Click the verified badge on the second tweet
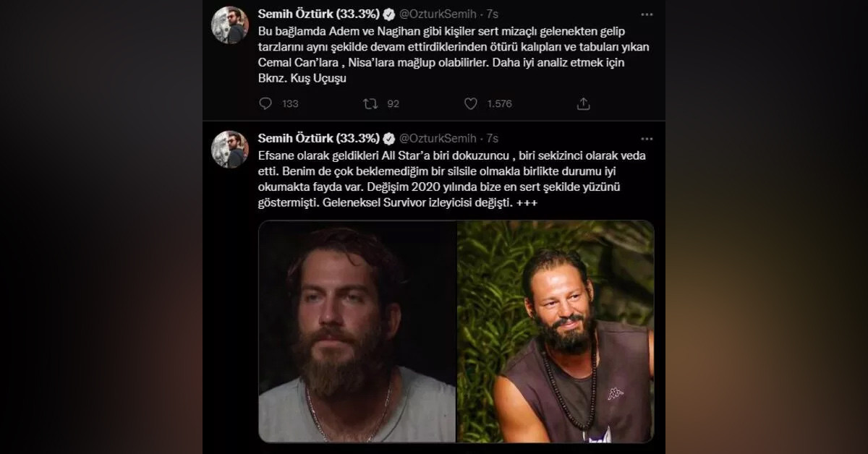This screenshot has height=454, width=868. [388, 139]
